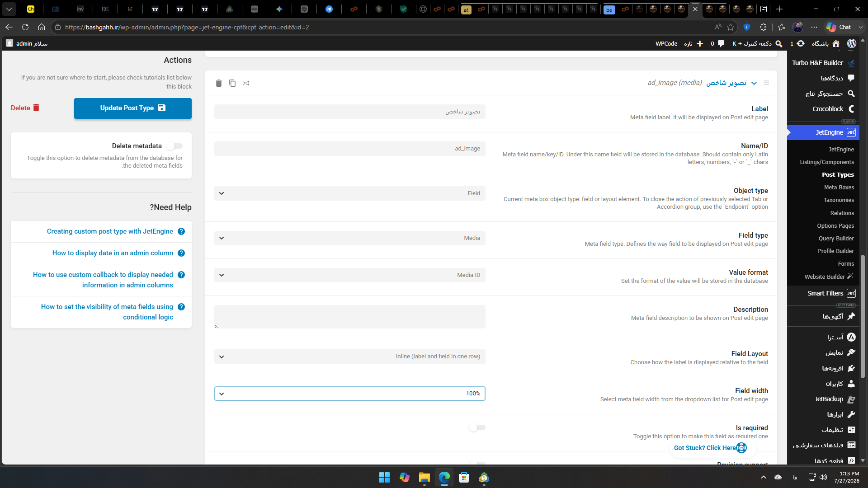The width and height of the screenshot is (868, 488).
Task: Click the plus new content icon
Action: [700, 44]
